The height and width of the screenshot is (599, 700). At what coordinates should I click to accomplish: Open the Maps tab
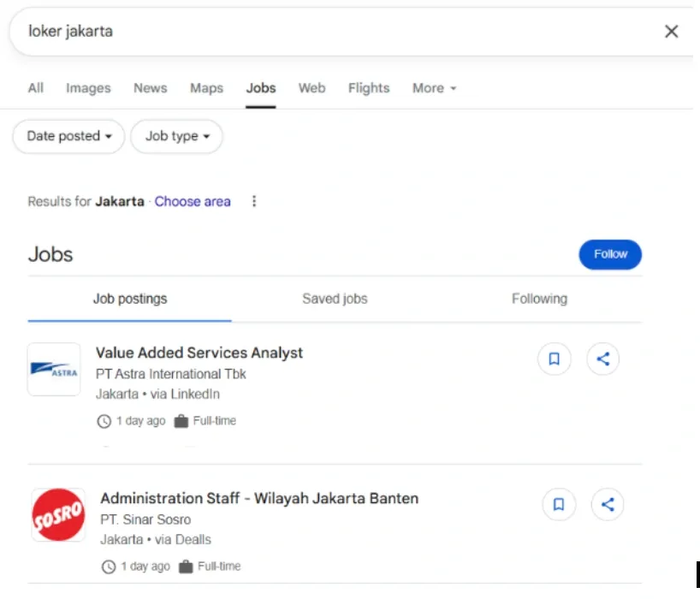point(207,88)
